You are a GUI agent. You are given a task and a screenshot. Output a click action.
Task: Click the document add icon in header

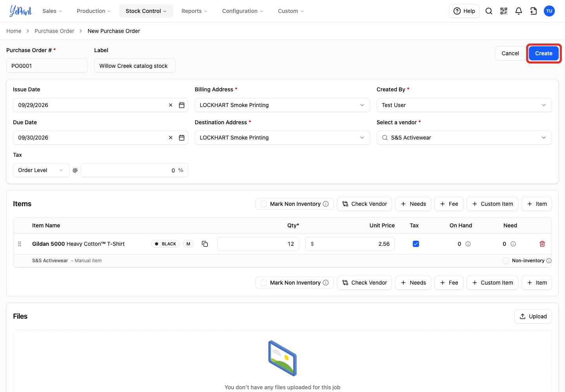[534, 11]
